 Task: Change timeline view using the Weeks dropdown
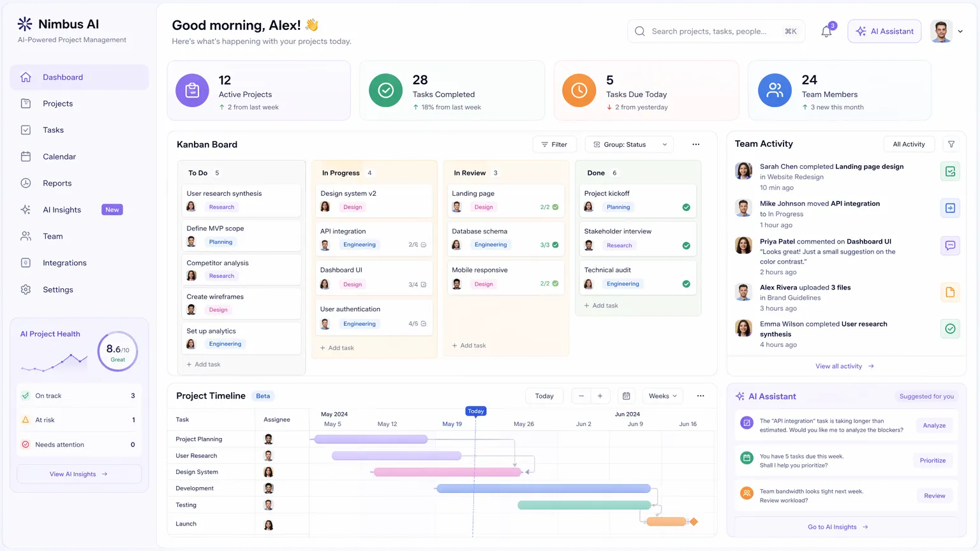[x=662, y=396]
